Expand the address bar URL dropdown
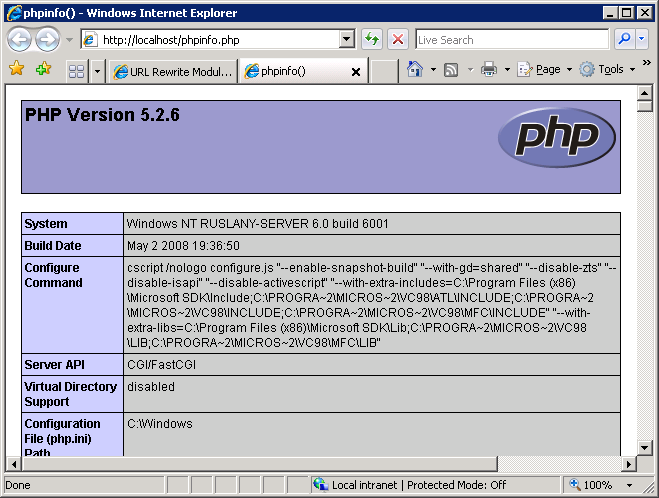 tap(347, 40)
